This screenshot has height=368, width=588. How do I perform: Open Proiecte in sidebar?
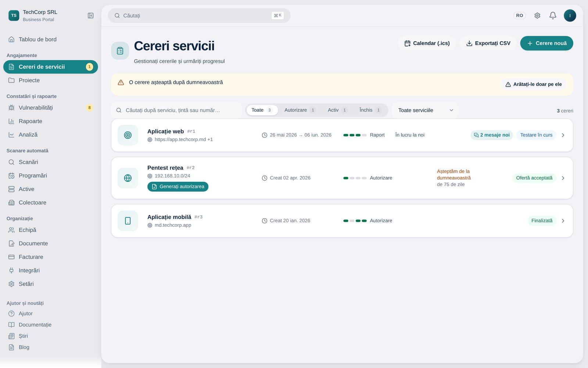coord(50,80)
